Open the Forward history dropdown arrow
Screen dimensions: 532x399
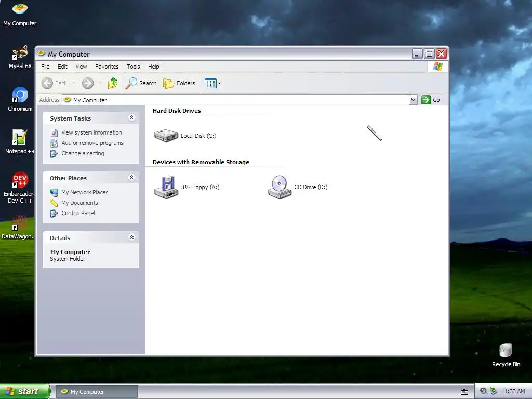click(x=100, y=83)
